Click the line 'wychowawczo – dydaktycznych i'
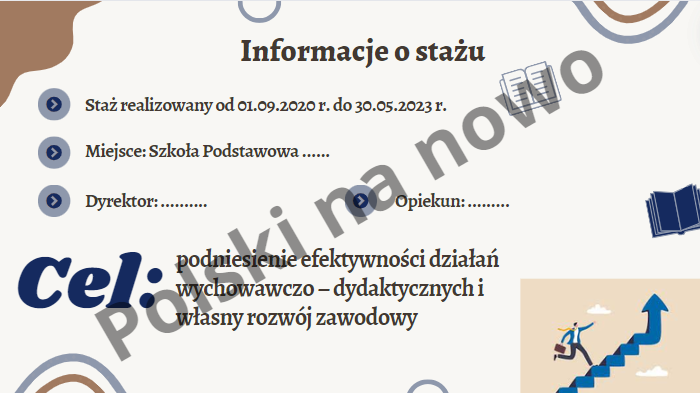 pyautogui.click(x=330, y=289)
